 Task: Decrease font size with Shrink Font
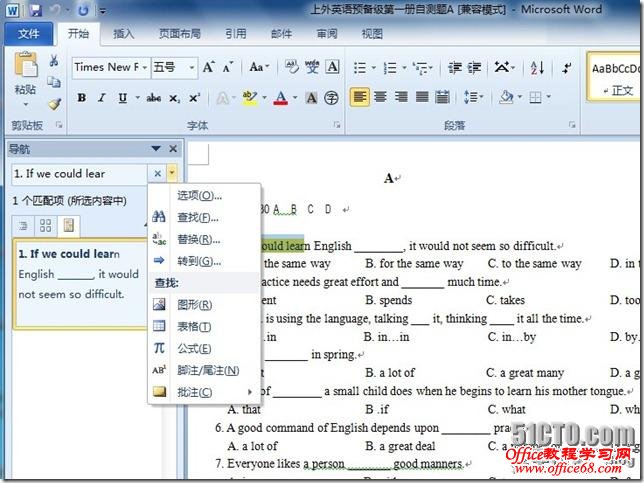tap(228, 67)
